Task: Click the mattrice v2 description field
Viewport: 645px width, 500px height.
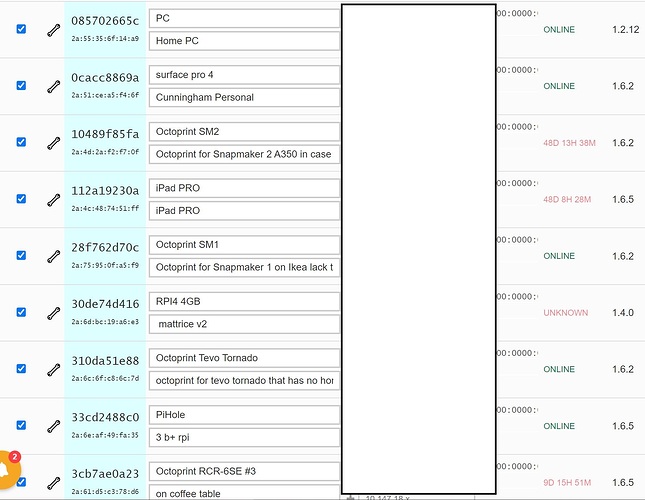Action: click(244, 324)
